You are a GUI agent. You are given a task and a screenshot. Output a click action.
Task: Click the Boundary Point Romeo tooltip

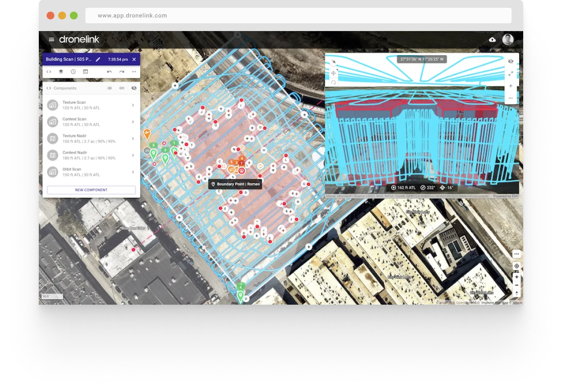click(235, 184)
